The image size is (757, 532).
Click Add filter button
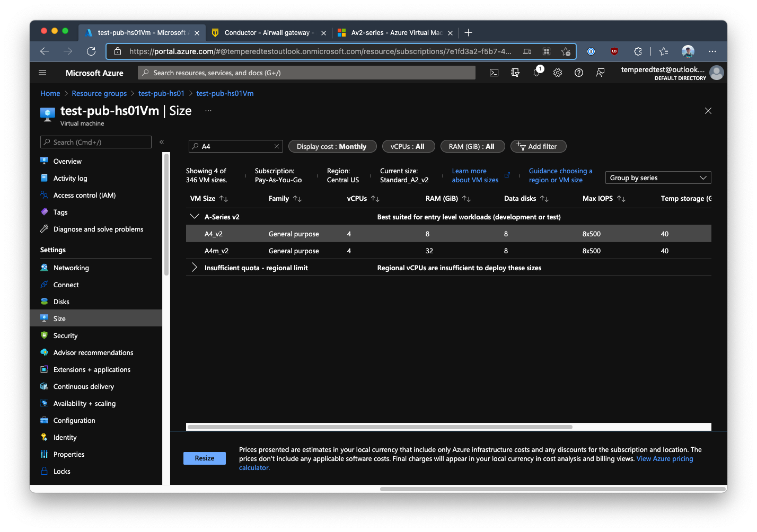point(538,147)
